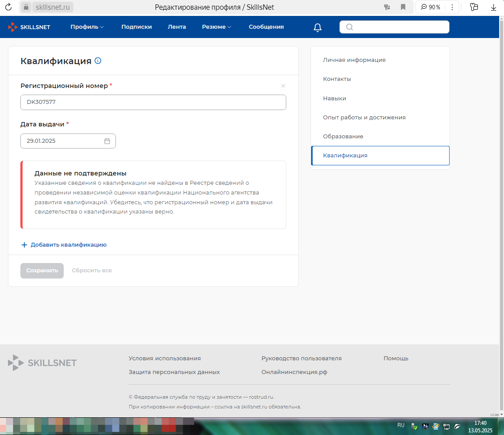Expand the Профиль dropdown menu
Viewport: 504px width, 435px height.
(87, 27)
